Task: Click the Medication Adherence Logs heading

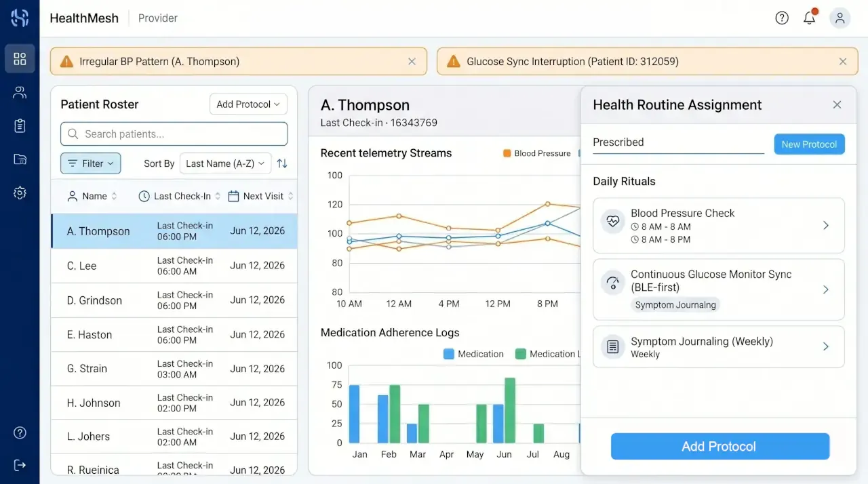Action: 390,333
